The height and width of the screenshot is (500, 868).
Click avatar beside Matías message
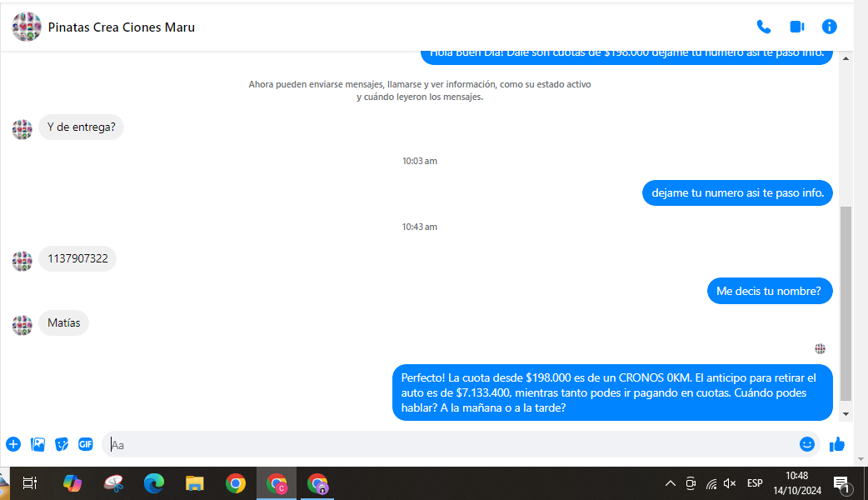point(22,326)
